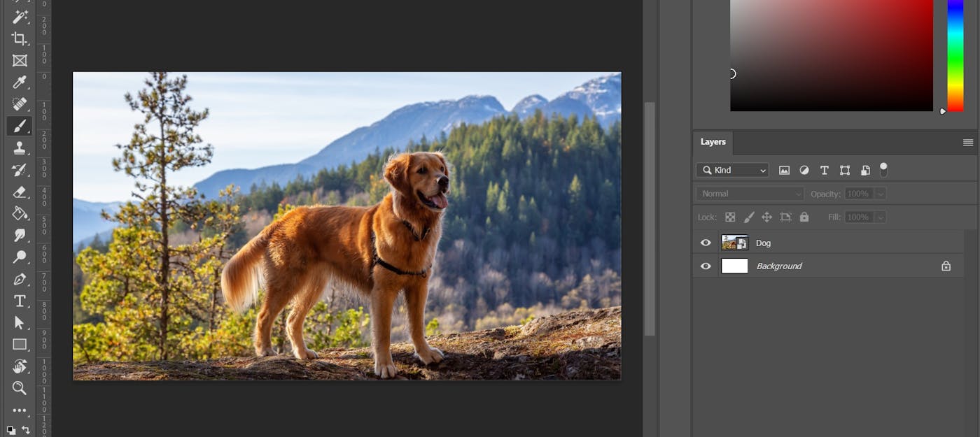
Task: Select the Zoom magnifier tool
Action: coord(20,388)
